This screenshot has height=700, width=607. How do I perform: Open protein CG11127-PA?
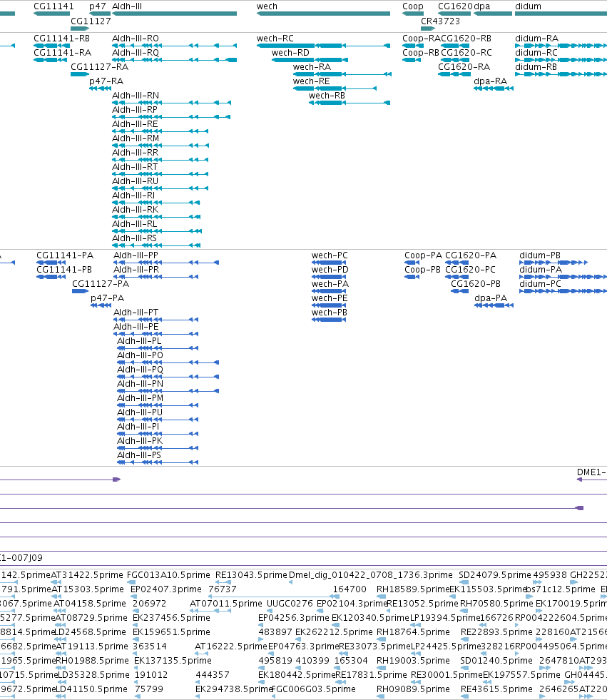[x=101, y=284]
